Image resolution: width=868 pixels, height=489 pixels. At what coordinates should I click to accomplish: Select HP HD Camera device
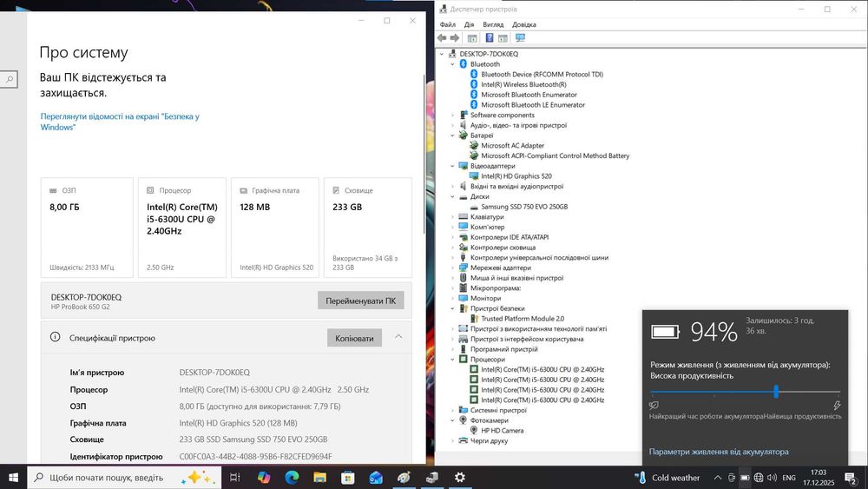click(x=502, y=430)
